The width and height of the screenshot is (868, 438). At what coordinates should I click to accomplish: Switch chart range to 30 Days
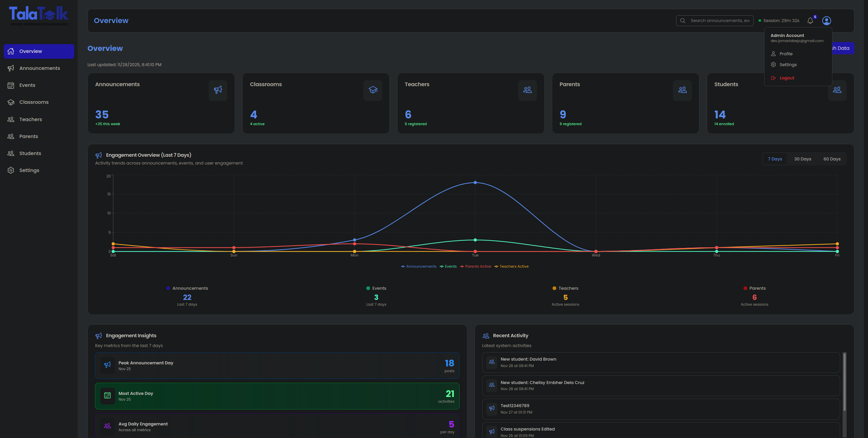tap(803, 159)
